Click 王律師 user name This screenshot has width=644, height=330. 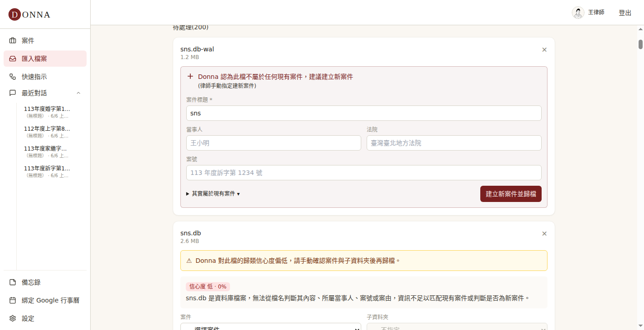[596, 13]
